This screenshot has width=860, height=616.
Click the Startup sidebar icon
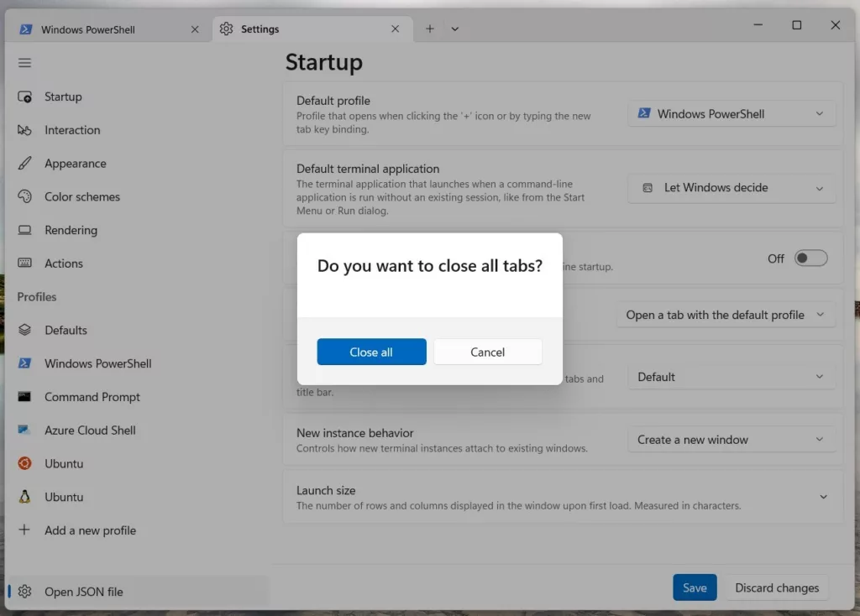24,97
